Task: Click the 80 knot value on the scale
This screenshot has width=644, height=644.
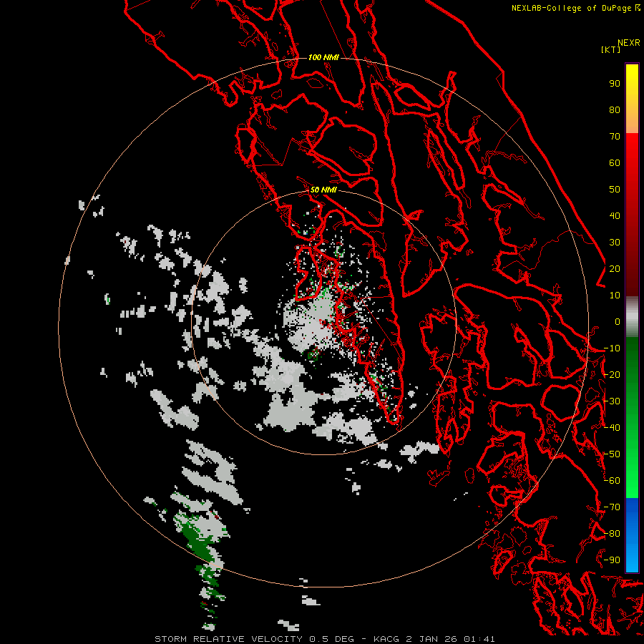Action: tap(615, 109)
